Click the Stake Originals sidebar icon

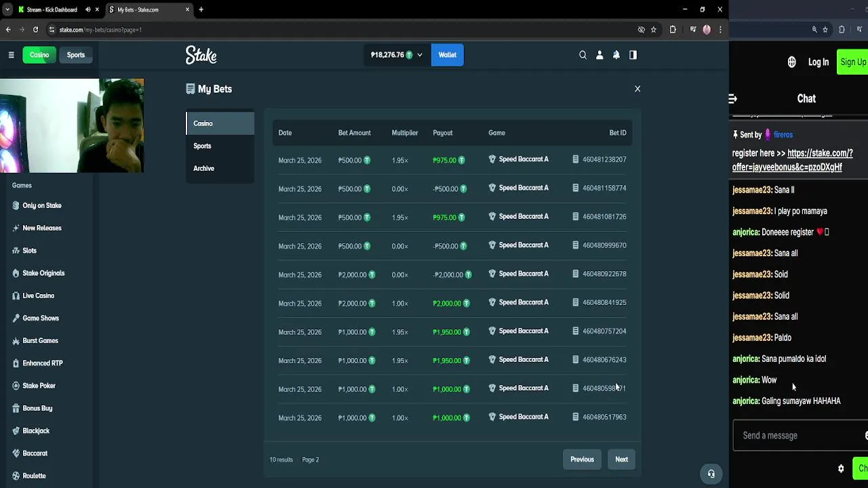16,273
